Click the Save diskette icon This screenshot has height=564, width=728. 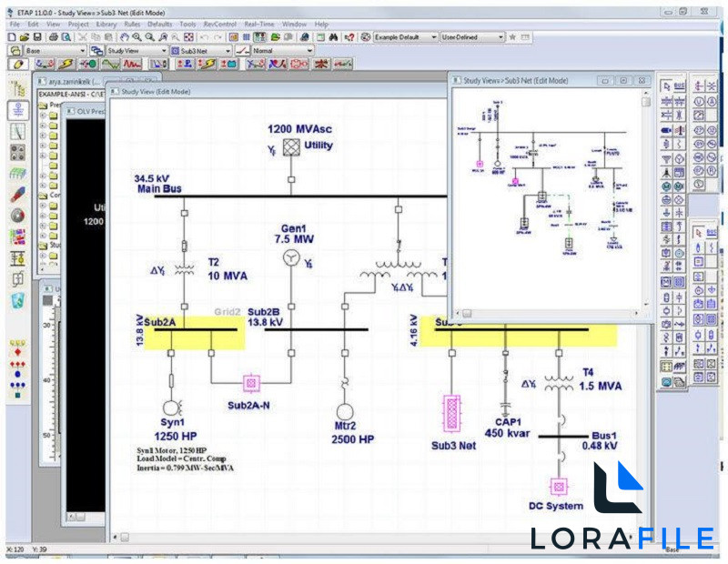tap(37, 36)
